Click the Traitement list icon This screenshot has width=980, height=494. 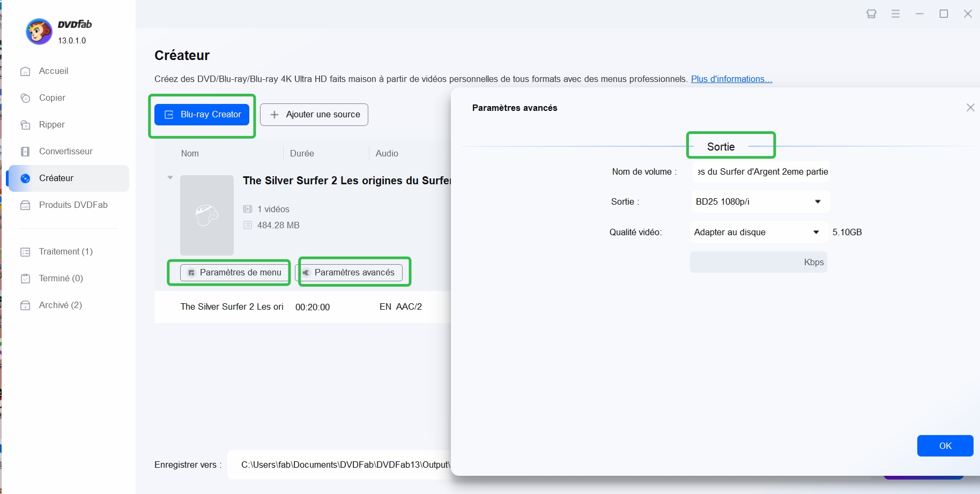tap(25, 252)
